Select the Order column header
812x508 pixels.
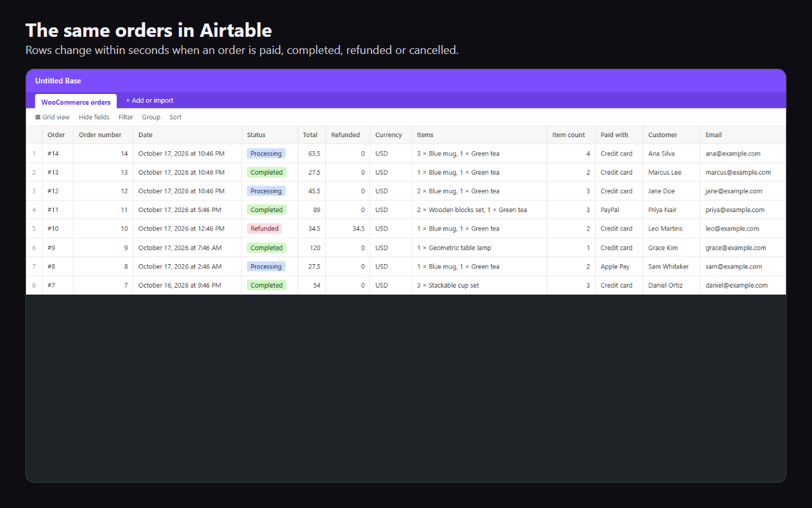click(58, 135)
